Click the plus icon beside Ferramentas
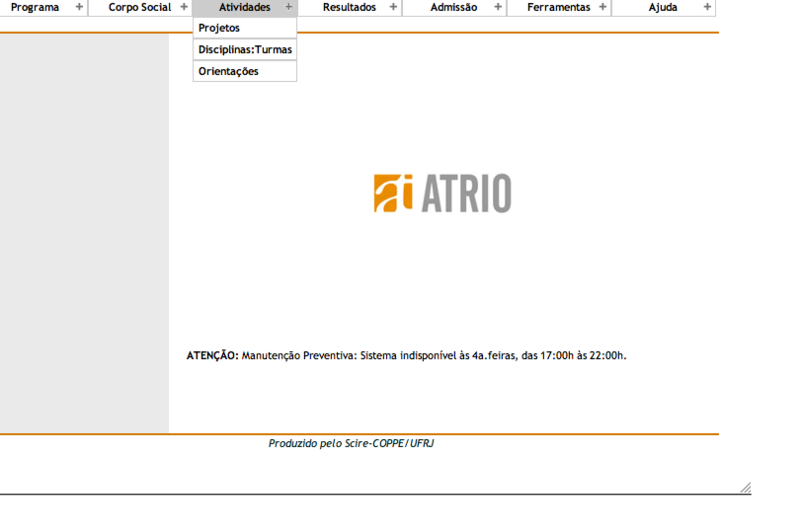The height and width of the screenshot is (530, 800). 602,7
